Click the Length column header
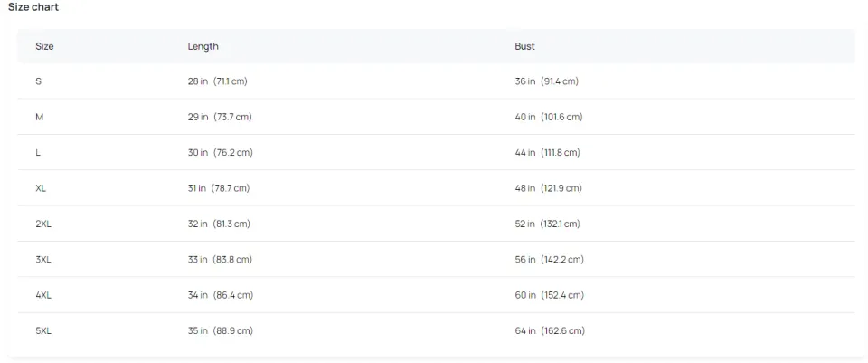 tap(203, 46)
